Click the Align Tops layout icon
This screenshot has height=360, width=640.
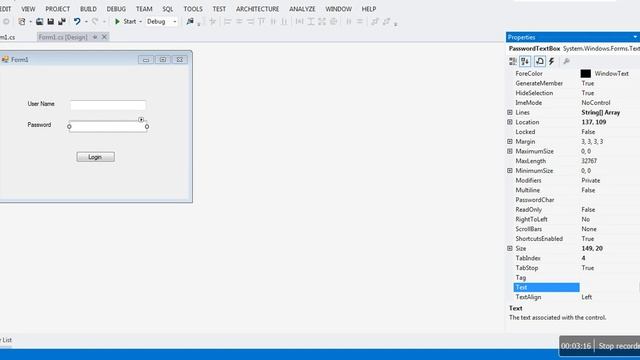[262, 22]
